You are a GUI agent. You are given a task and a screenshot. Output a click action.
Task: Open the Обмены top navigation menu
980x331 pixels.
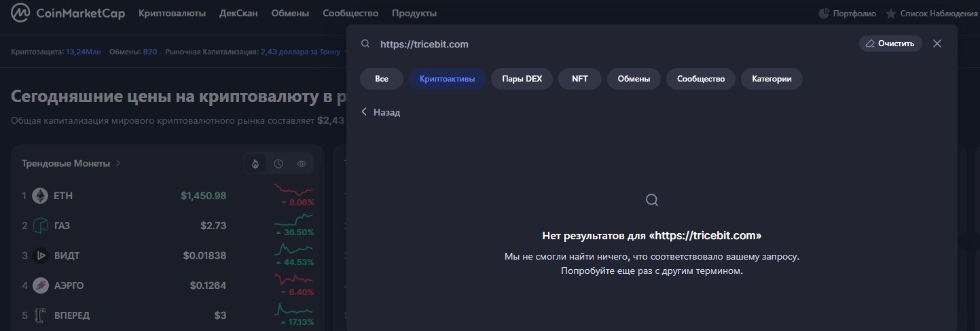pyautogui.click(x=290, y=13)
